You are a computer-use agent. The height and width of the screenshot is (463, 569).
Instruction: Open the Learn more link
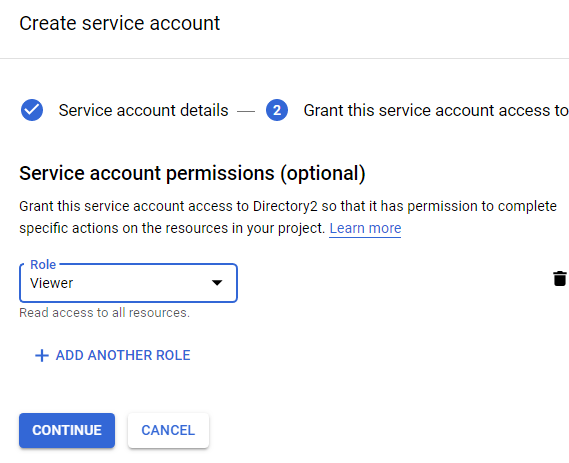click(365, 228)
